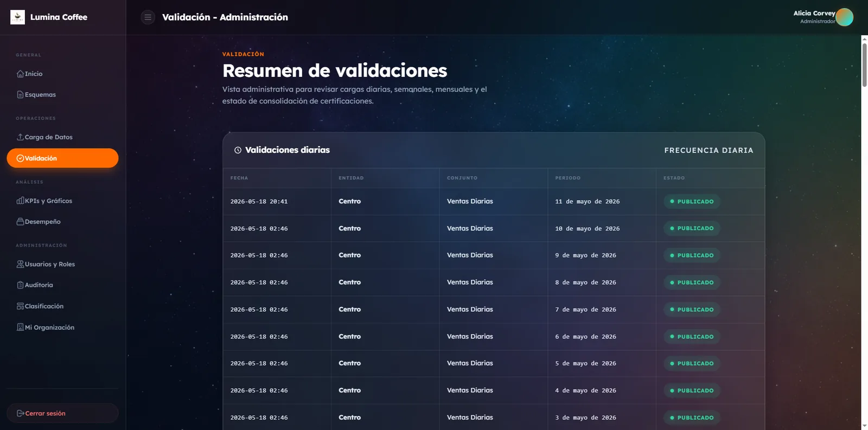This screenshot has height=430, width=868.
Task: Click the Validación checkmark icon
Action: coord(20,158)
